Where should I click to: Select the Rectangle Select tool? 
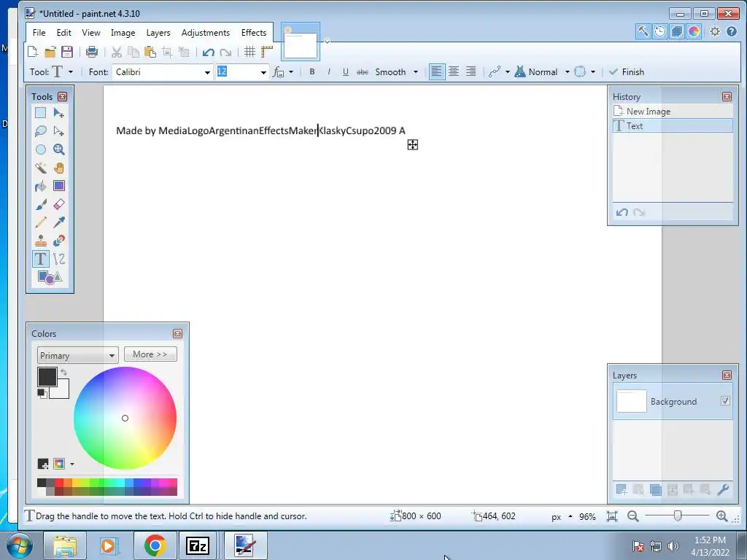click(x=41, y=113)
